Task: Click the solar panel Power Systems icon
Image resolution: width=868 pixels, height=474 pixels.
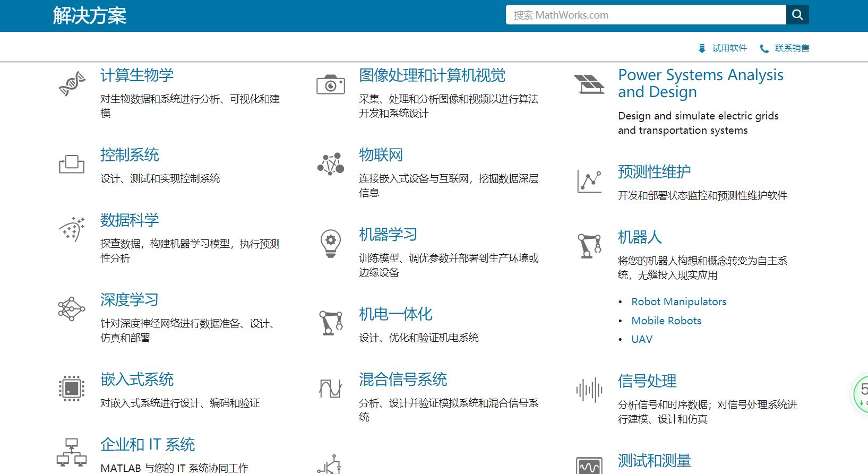Action: tap(589, 84)
